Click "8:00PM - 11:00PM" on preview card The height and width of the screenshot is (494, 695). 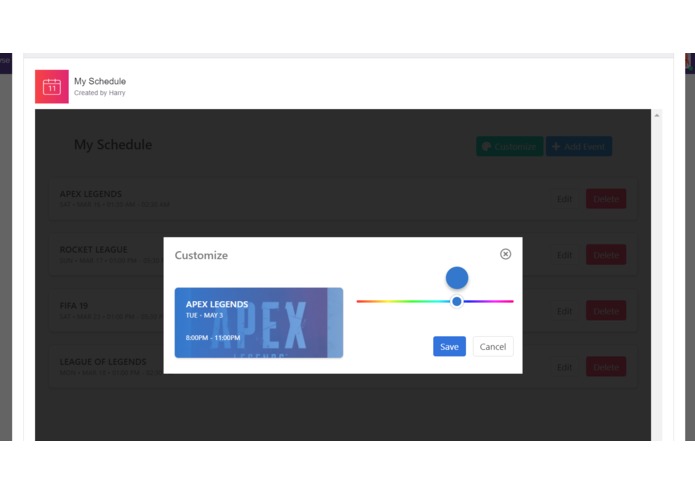(213, 338)
